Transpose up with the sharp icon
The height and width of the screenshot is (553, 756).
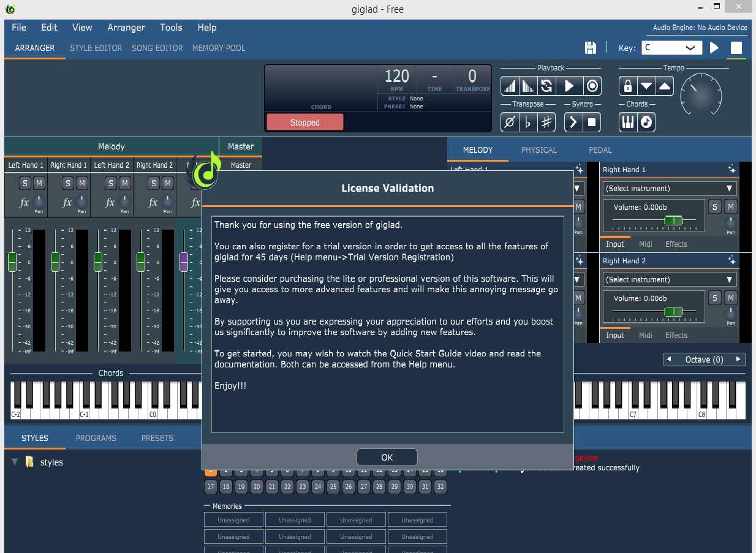pyautogui.click(x=546, y=122)
